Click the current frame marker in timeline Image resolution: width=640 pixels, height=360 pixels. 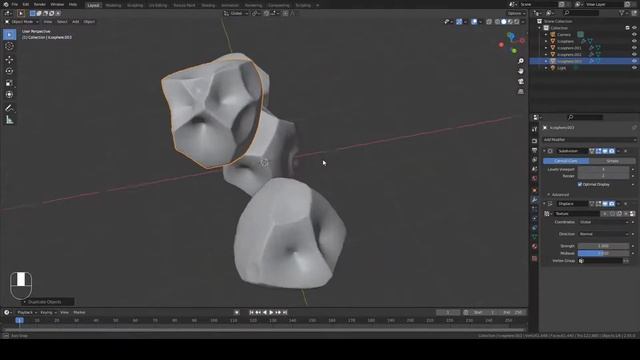pos(19,320)
